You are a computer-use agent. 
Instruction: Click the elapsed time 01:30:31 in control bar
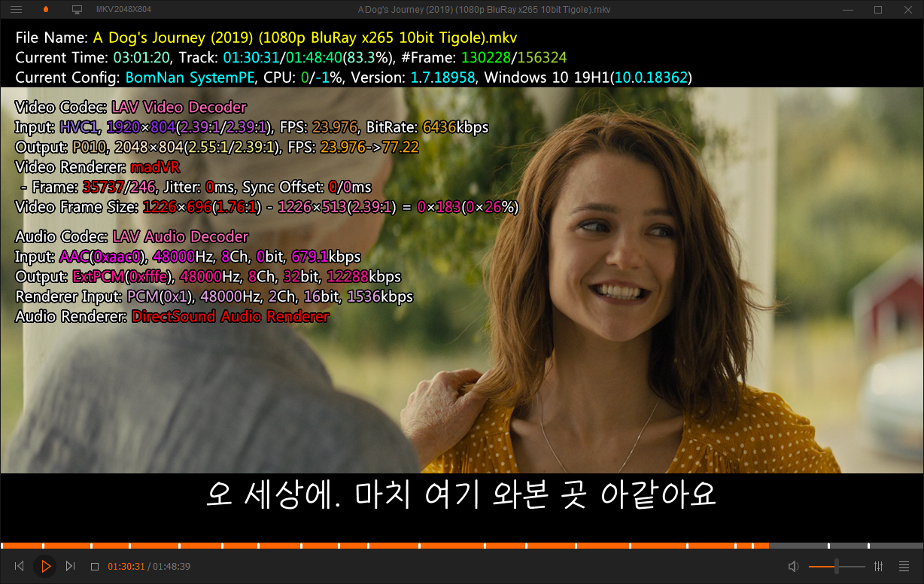[x=126, y=567]
